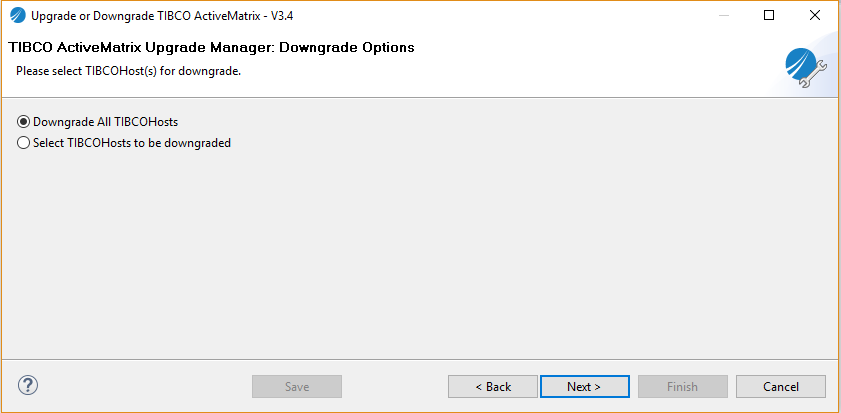841x413 pixels.
Task: Minimize the Upgrade or Downgrade window
Action: click(721, 16)
